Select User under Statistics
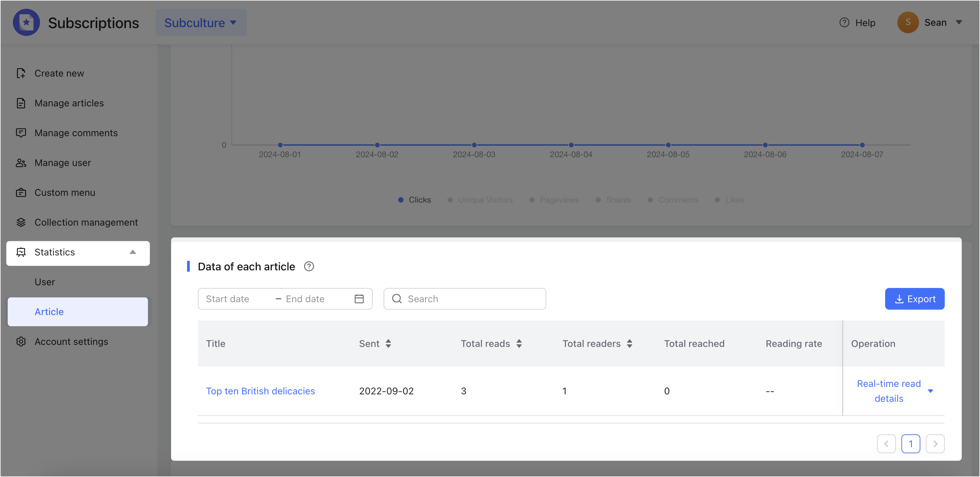 [44, 282]
